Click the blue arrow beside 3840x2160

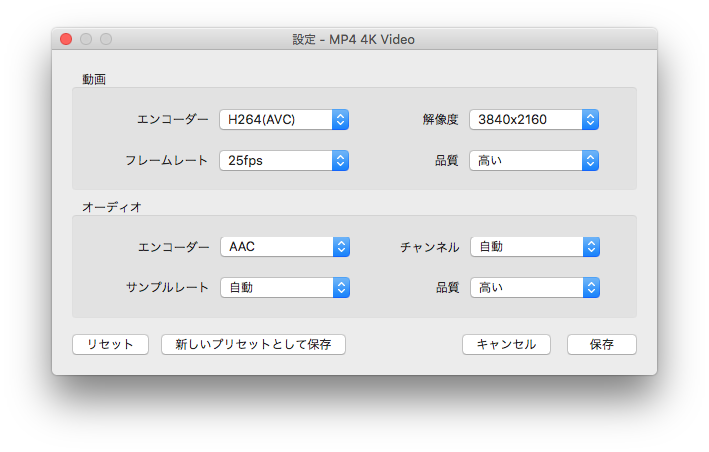590,120
